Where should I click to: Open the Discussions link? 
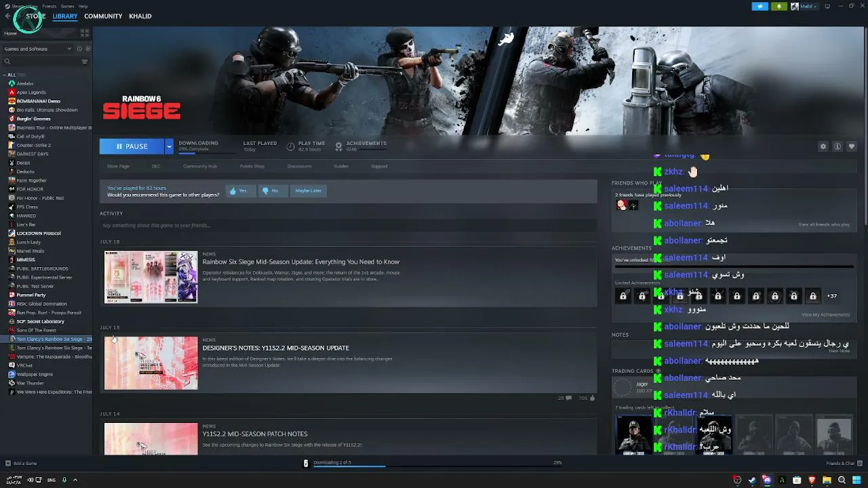[x=299, y=166]
